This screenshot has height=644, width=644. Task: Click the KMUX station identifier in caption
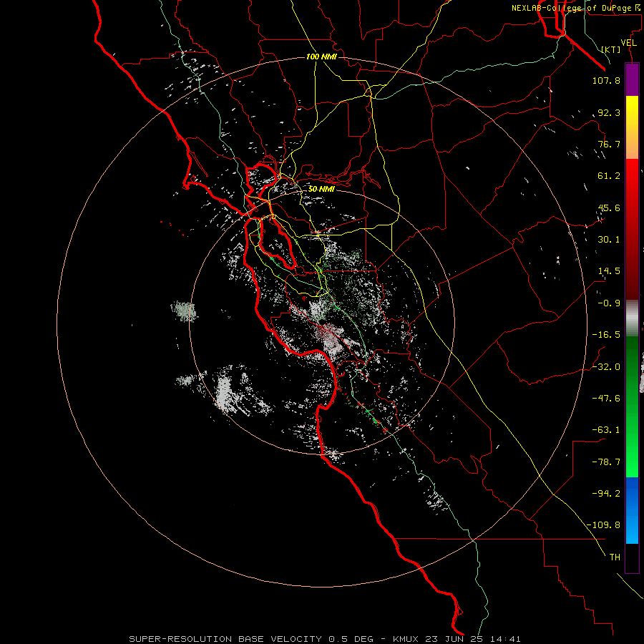tap(407, 639)
